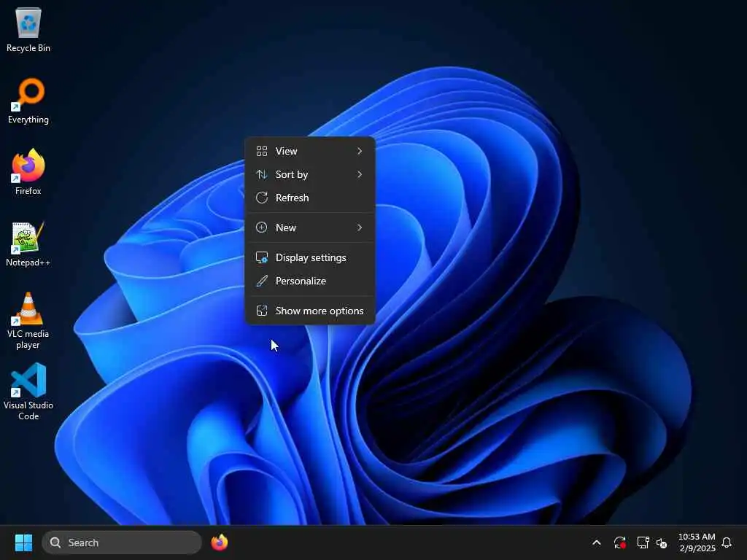Open the notification bell
Image resolution: width=747 pixels, height=560 pixels.
tap(727, 542)
